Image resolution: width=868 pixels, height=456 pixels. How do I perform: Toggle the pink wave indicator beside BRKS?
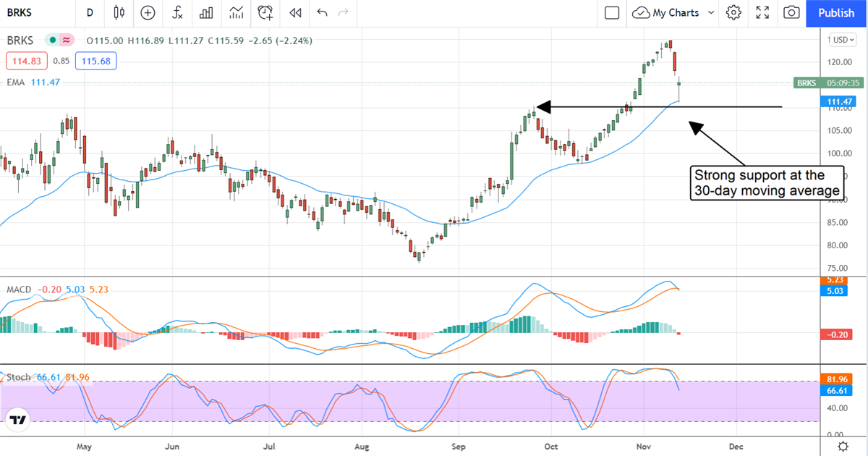tap(67, 41)
